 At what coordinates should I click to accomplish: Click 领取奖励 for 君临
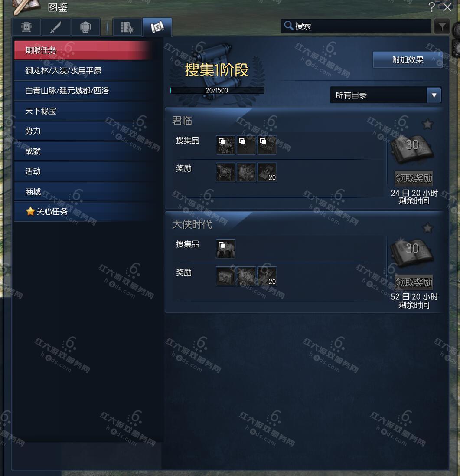[x=414, y=178]
